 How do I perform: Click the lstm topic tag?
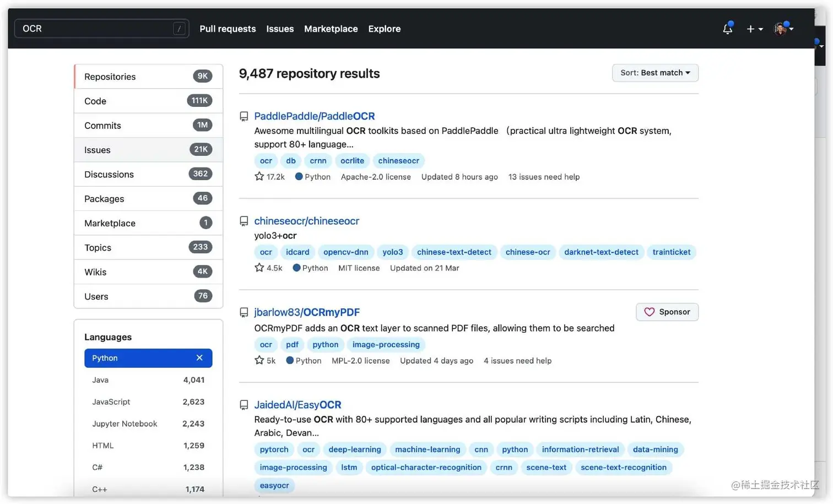click(349, 468)
